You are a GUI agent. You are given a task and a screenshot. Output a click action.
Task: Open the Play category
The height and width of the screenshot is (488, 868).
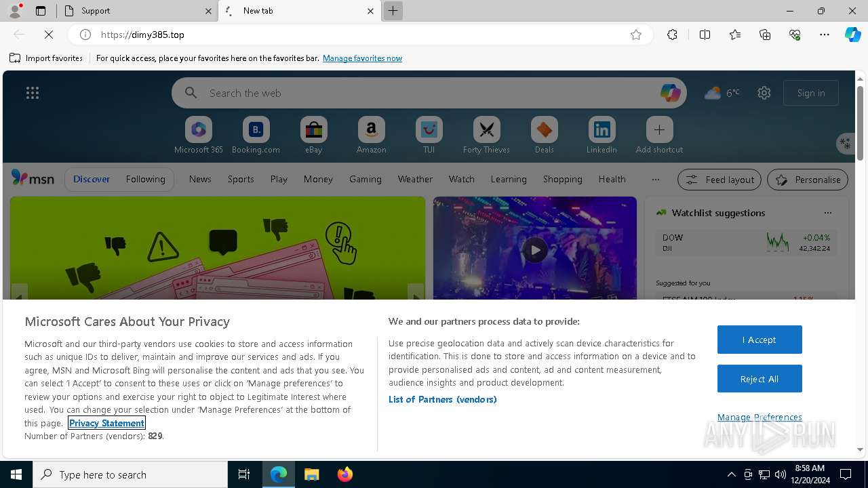(x=279, y=179)
